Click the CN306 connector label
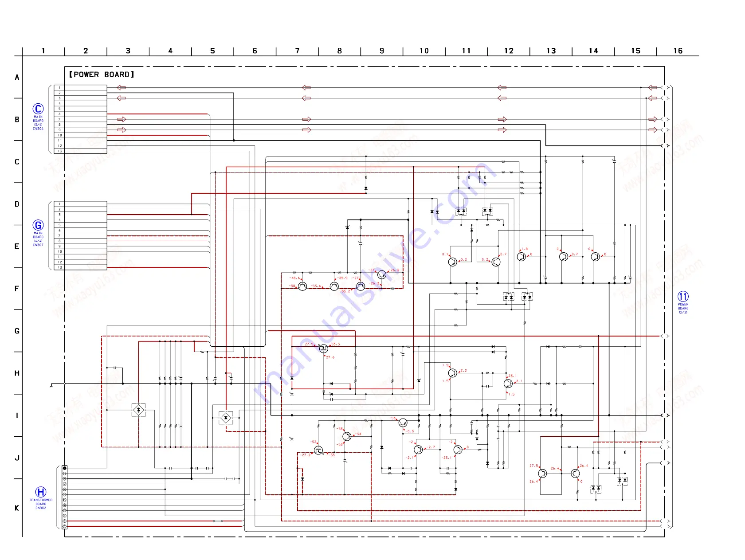Viewport: 745px width, 560px height. pos(38,129)
